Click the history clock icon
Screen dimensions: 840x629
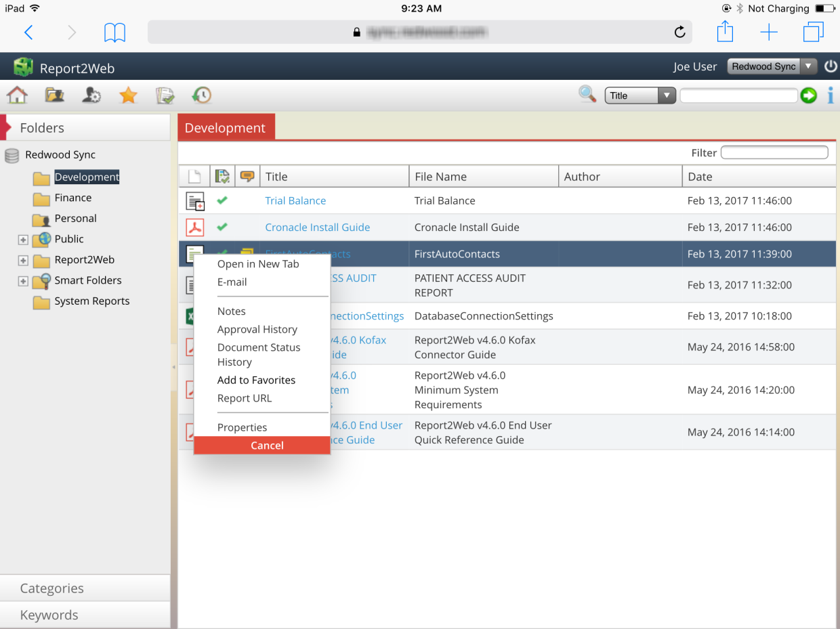(x=201, y=95)
